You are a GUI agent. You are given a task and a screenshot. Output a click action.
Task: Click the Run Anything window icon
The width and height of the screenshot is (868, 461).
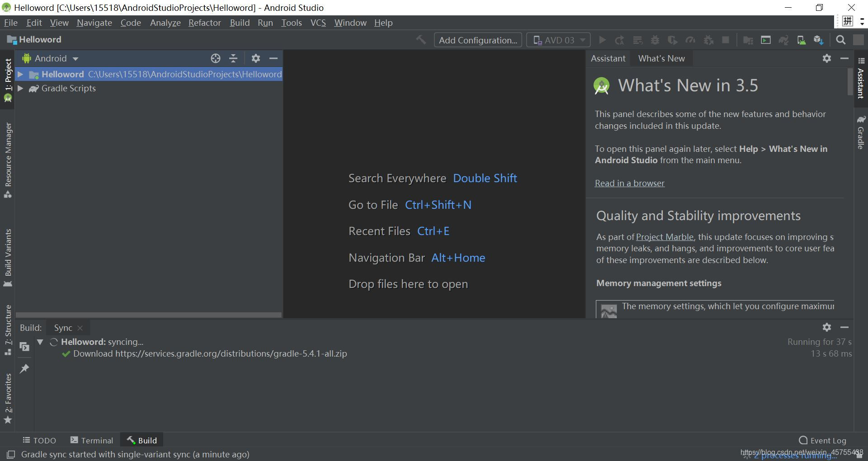coord(766,40)
